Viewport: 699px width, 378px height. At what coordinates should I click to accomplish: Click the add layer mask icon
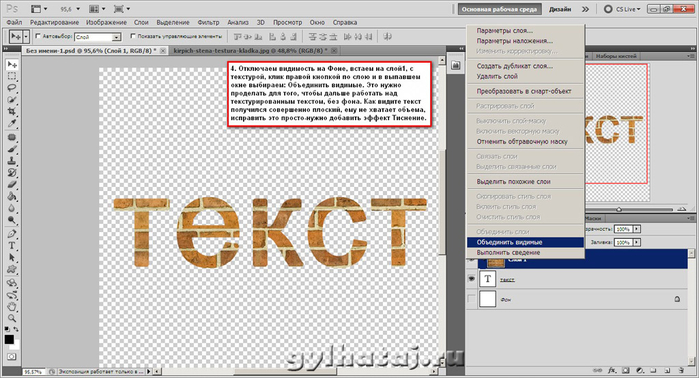[x=625, y=370]
